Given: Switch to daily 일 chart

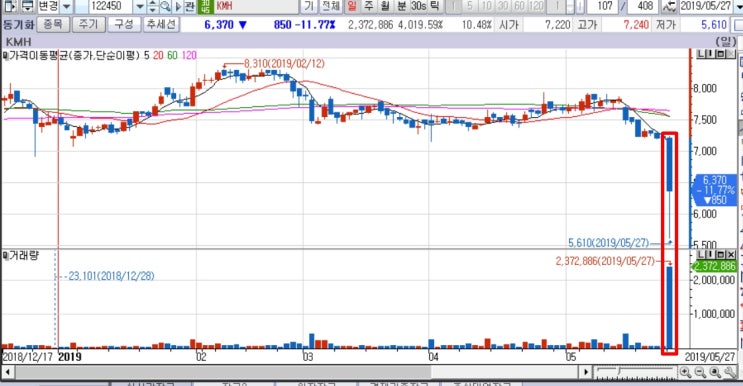Looking at the screenshot, I should tap(352, 6).
